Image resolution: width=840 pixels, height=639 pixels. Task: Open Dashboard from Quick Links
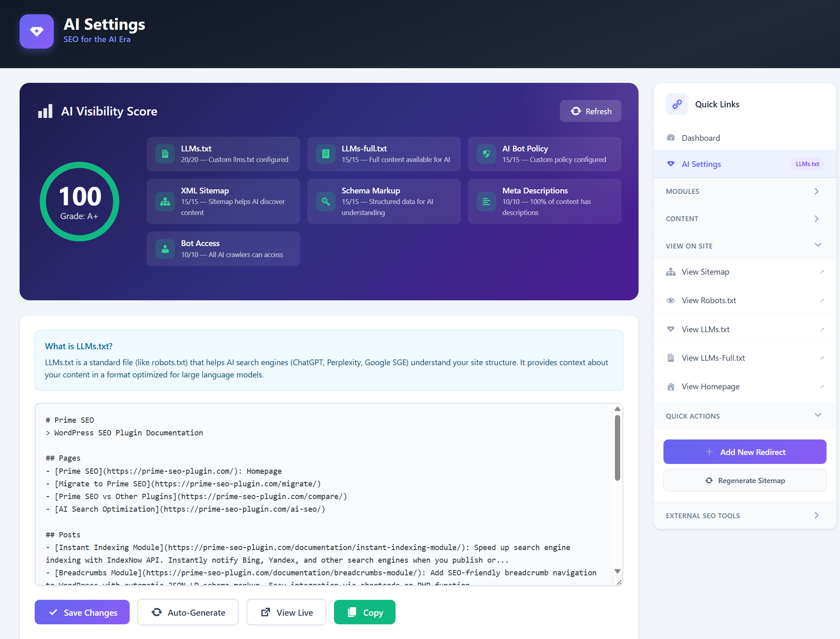(x=701, y=138)
